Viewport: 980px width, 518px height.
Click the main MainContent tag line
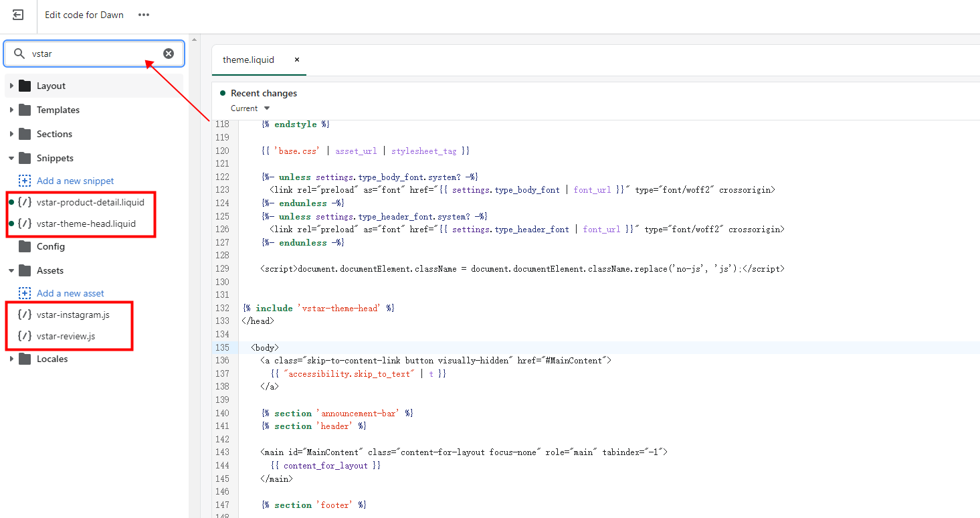pos(464,452)
